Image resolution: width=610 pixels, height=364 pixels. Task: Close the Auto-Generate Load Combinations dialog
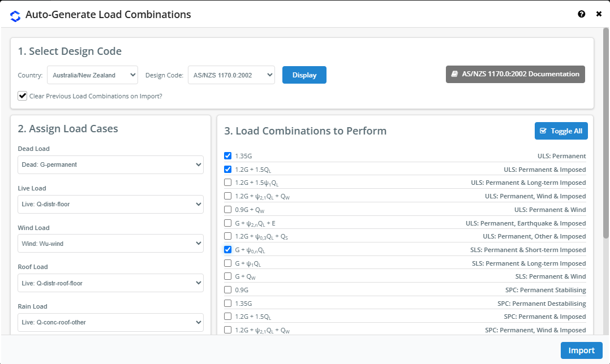(x=599, y=14)
